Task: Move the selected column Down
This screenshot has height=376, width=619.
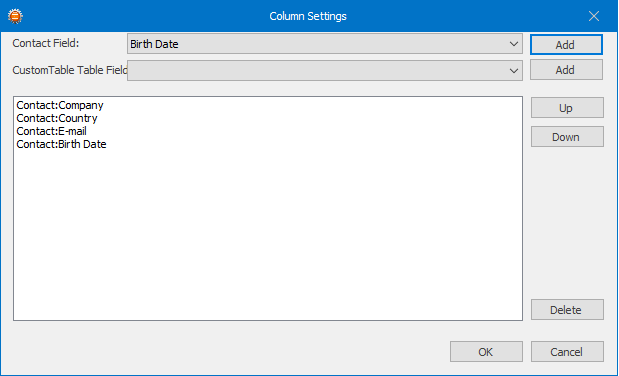Action: point(567,137)
